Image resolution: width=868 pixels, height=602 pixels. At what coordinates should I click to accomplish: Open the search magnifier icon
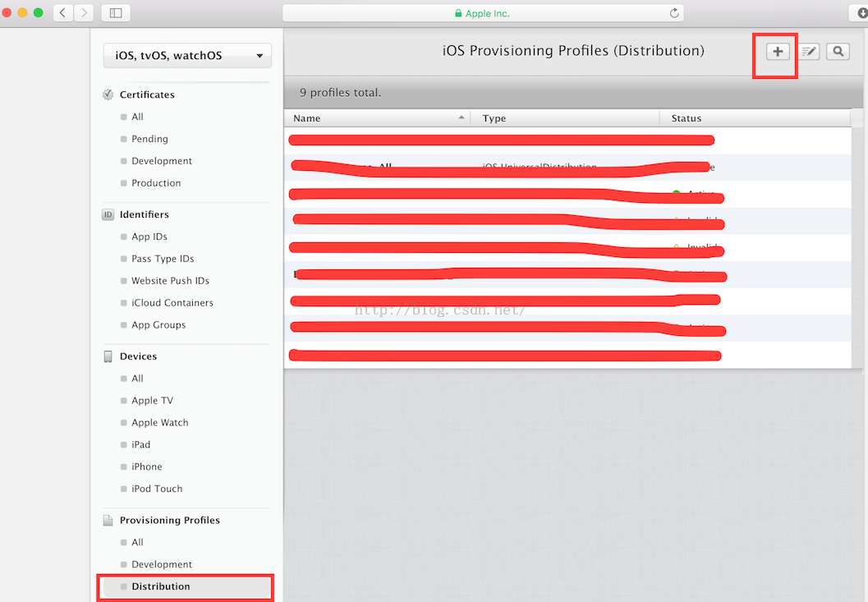point(838,52)
